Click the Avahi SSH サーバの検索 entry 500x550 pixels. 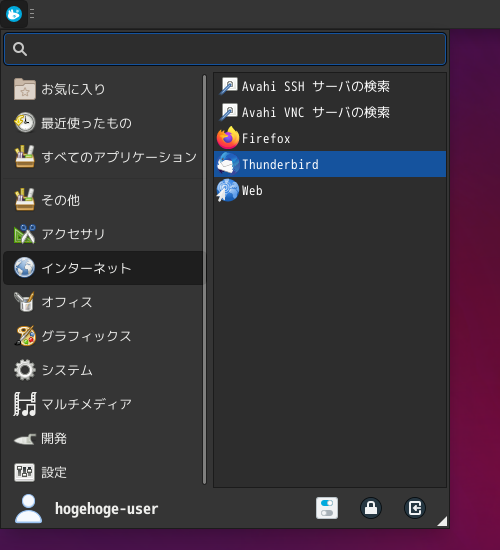point(330,86)
